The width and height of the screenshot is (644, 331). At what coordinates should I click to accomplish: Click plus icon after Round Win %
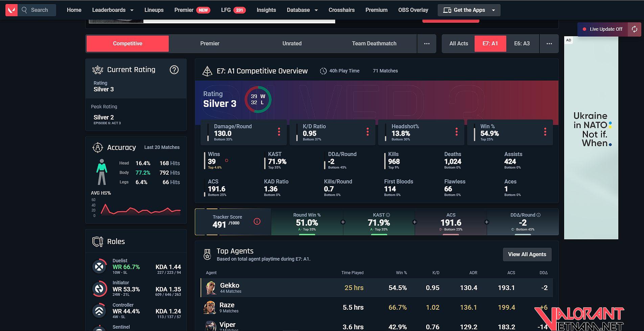click(343, 222)
